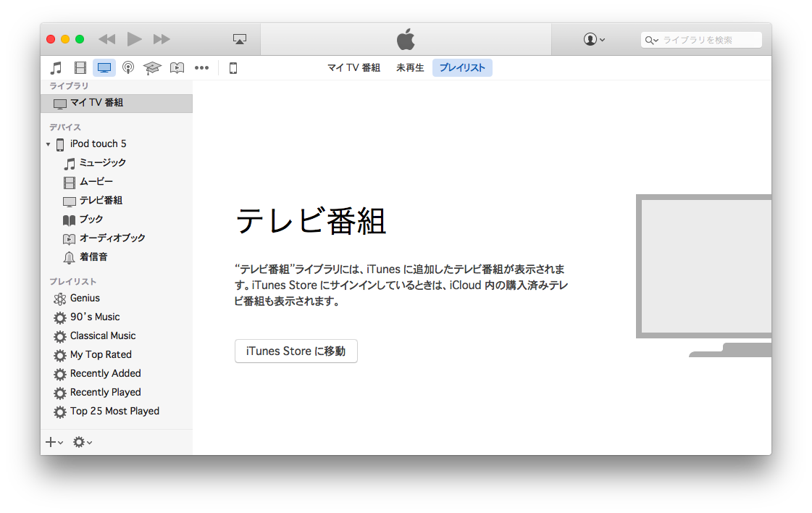Collapse the iPod touch 5 disclosure triangle
The image size is (812, 513).
[x=48, y=144]
